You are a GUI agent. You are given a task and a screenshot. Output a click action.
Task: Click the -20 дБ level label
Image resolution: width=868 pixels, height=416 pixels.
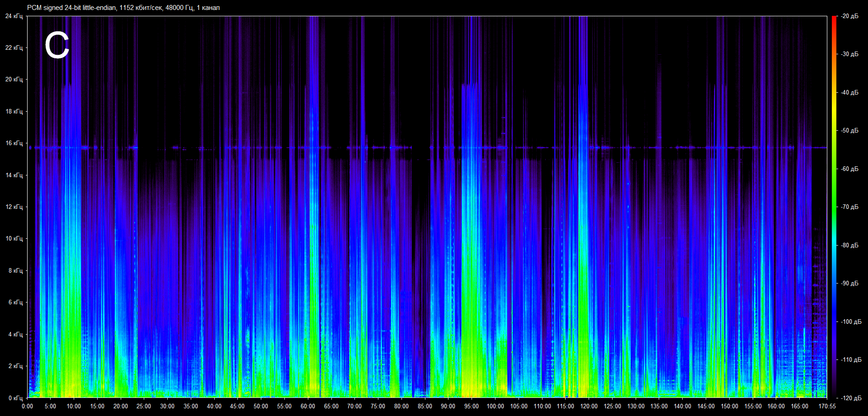click(849, 16)
